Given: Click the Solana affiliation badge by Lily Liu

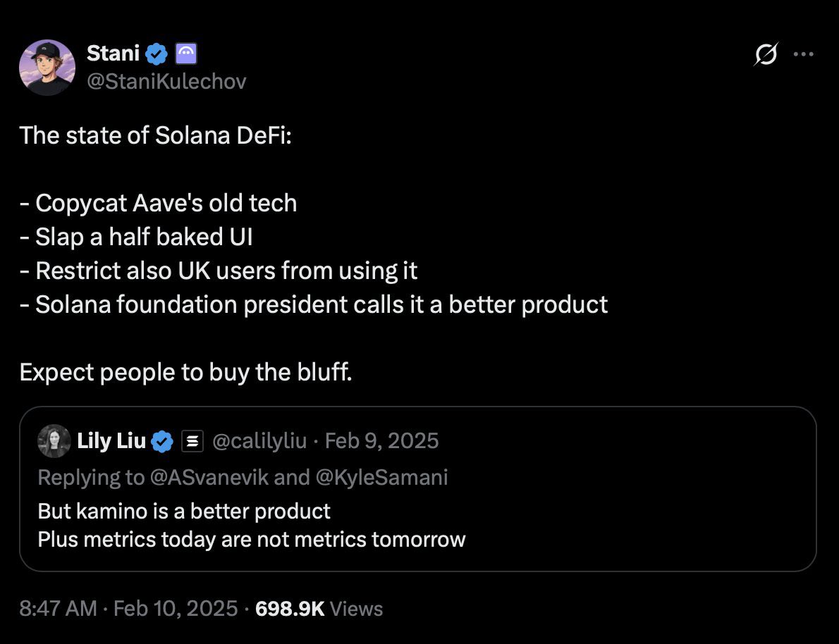Looking at the screenshot, I should coord(192,442).
